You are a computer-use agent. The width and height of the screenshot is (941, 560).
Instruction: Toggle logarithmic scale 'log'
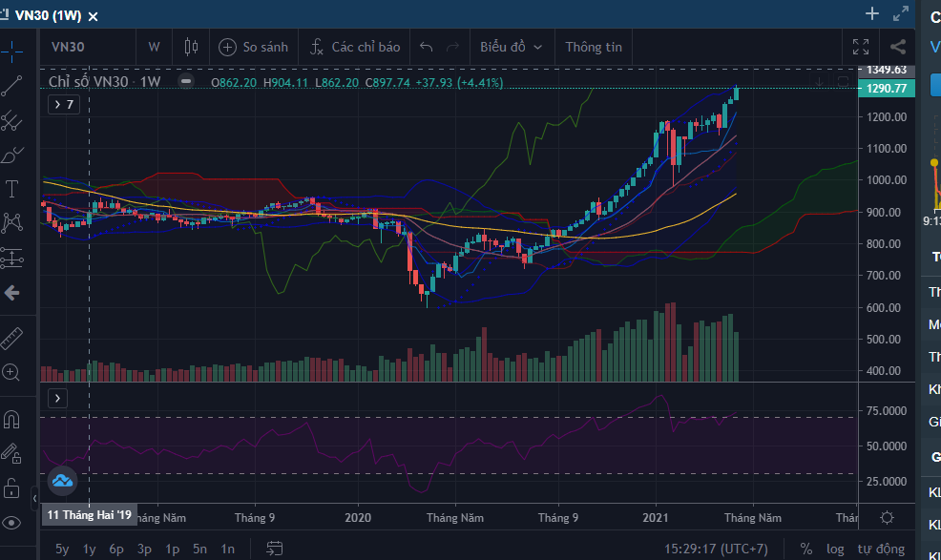(x=835, y=549)
